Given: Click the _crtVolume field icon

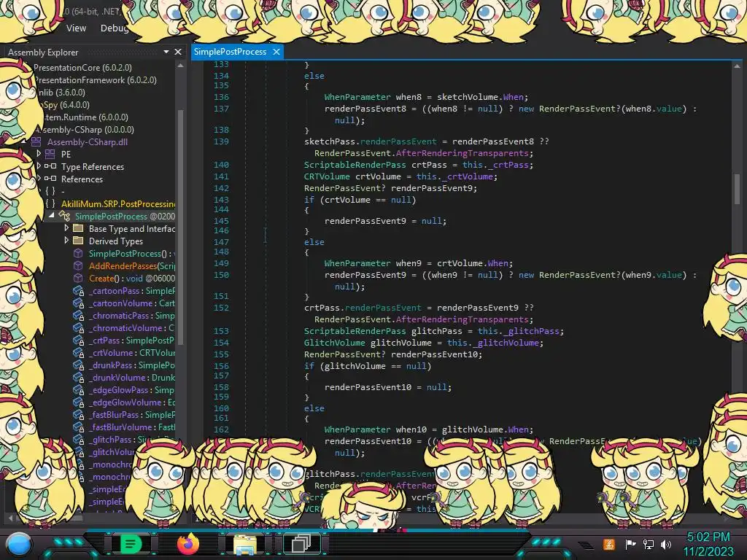Looking at the screenshot, I should tap(79, 352).
